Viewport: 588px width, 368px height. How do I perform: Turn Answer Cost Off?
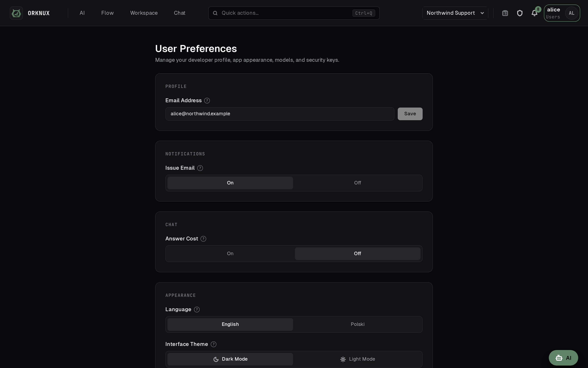[x=357, y=254]
